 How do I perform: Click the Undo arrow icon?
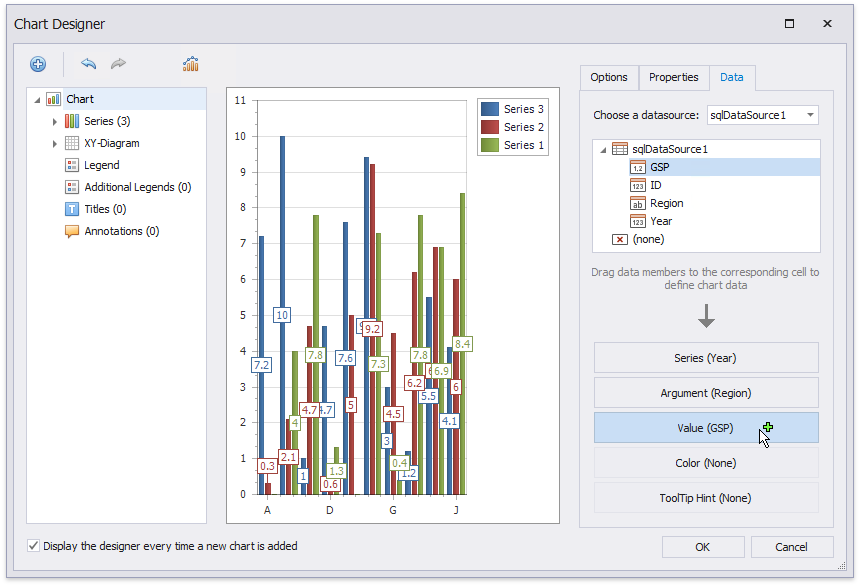(x=89, y=64)
